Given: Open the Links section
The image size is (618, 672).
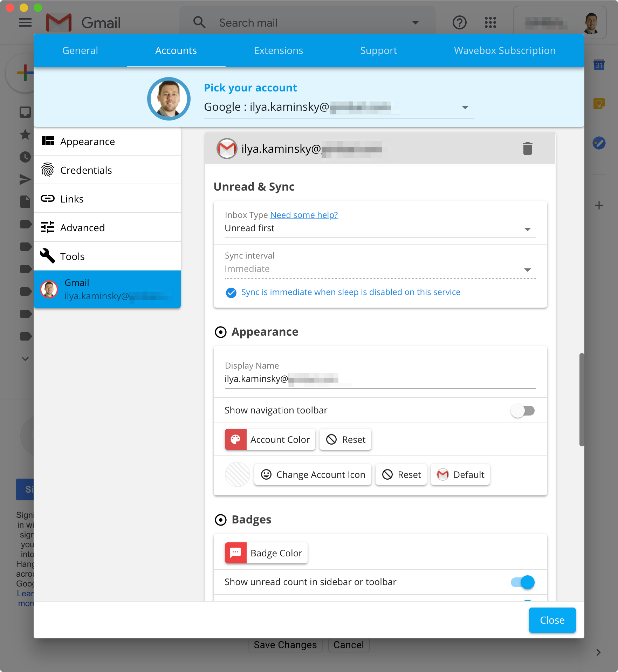Looking at the screenshot, I should click(x=71, y=199).
